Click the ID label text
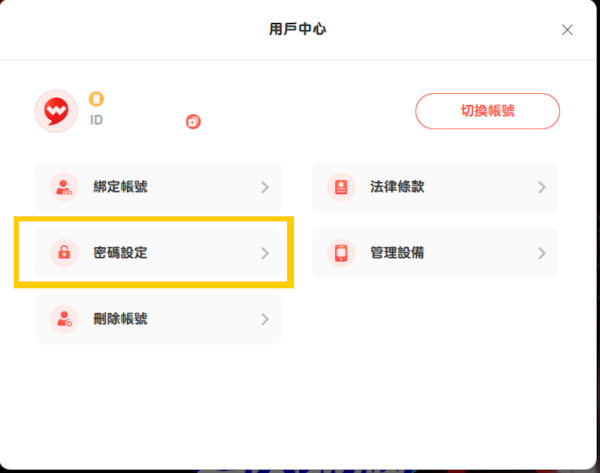Screen dimensions: 600x473 [96, 120]
